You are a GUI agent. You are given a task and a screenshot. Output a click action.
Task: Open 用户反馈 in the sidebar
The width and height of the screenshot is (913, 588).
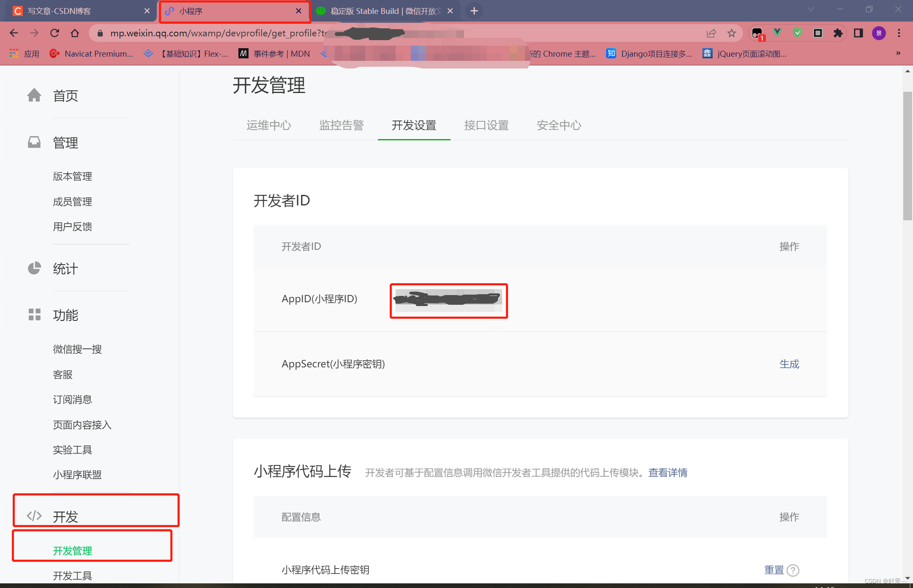click(x=72, y=227)
